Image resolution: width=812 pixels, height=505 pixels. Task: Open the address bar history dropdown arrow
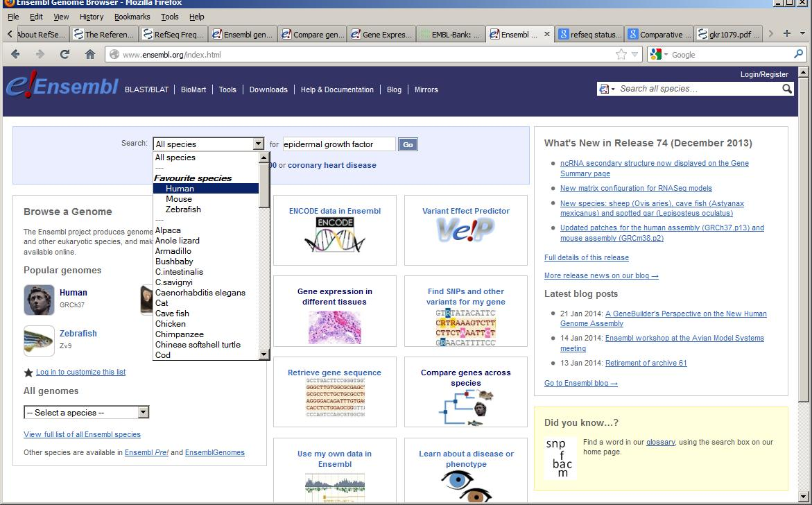(x=635, y=54)
